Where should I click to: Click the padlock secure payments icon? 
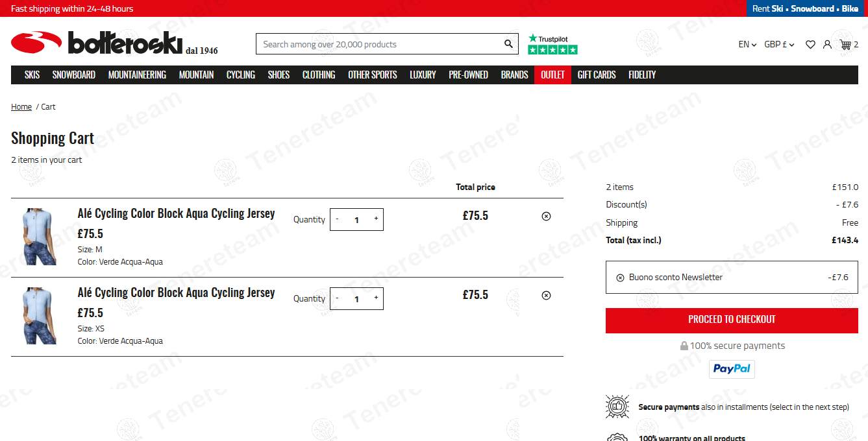coord(684,346)
